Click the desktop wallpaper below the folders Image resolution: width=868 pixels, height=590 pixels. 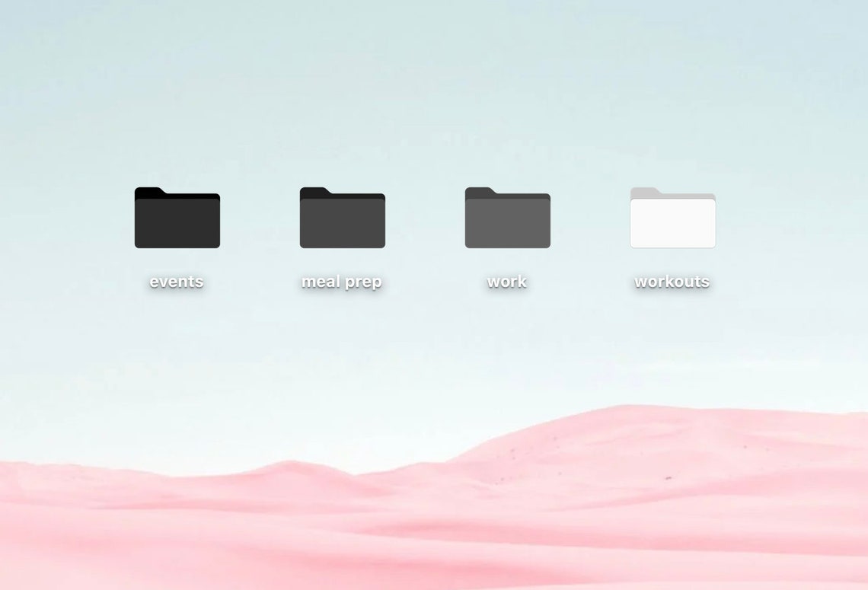[x=426, y=358]
